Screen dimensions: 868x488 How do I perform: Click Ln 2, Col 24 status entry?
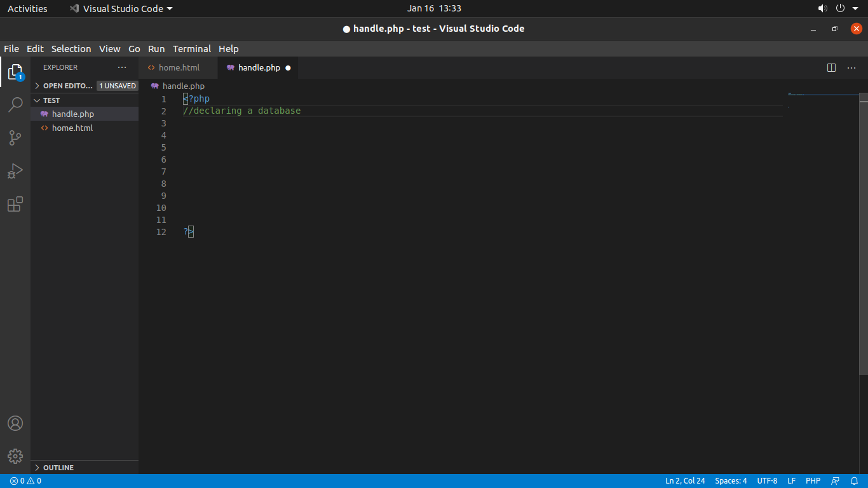(685, 481)
